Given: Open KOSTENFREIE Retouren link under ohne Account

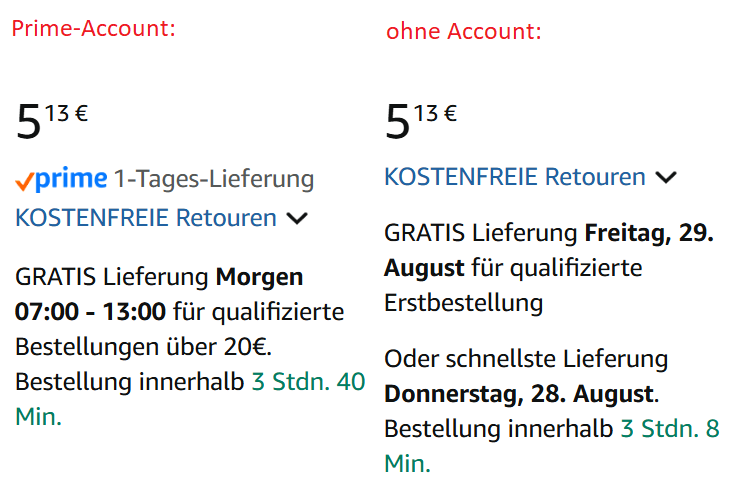Looking at the screenshot, I should click(x=515, y=178).
